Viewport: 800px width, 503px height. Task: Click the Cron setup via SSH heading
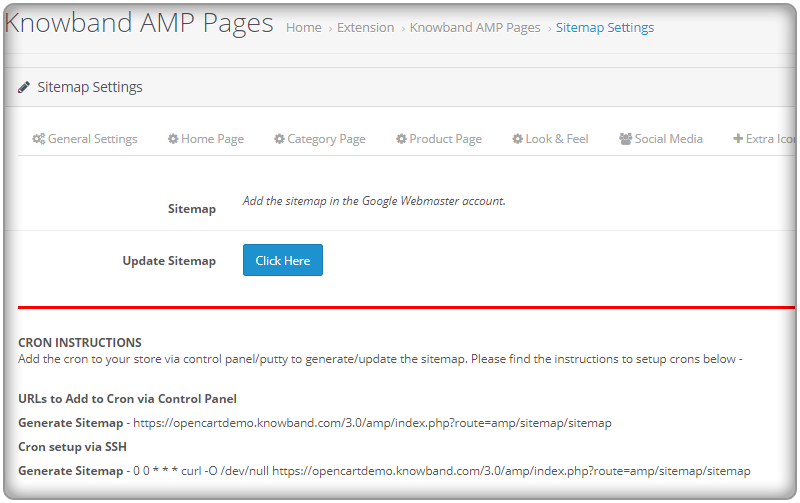click(x=72, y=446)
